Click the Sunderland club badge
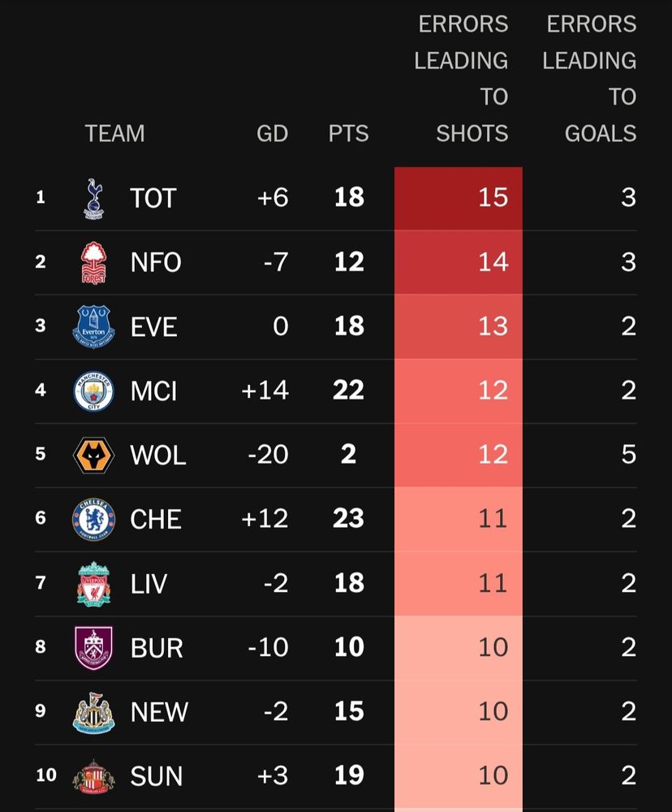The image size is (672, 812). coord(94,775)
